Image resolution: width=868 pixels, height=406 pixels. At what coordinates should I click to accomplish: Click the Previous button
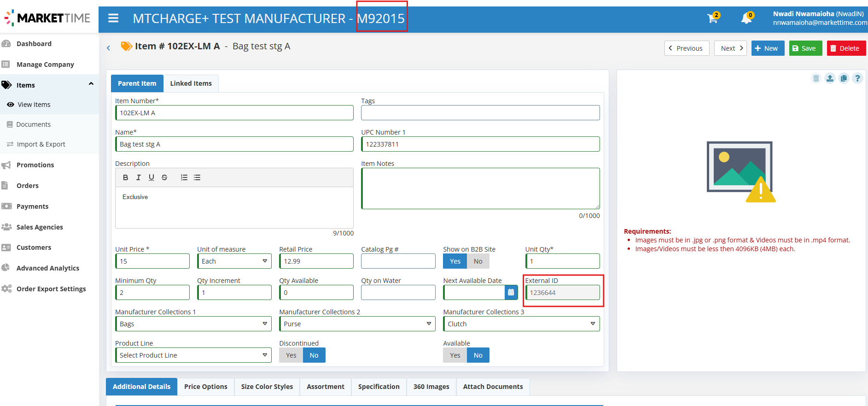687,48
